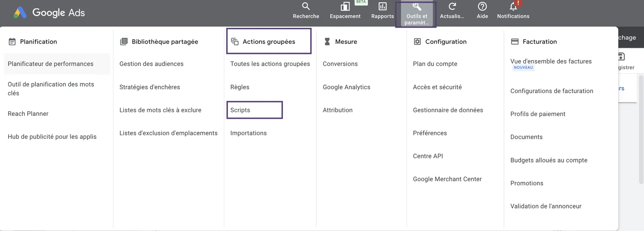Open Validation de l'annonceur
This screenshot has width=644, height=231.
tap(546, 206)
